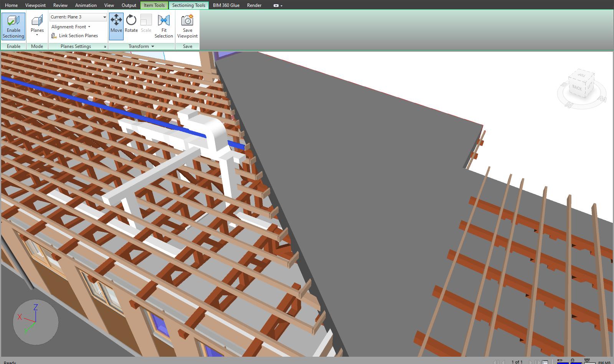Toggle Link Section Planes
The image size is (614, 364).
(x=75, y=36)
